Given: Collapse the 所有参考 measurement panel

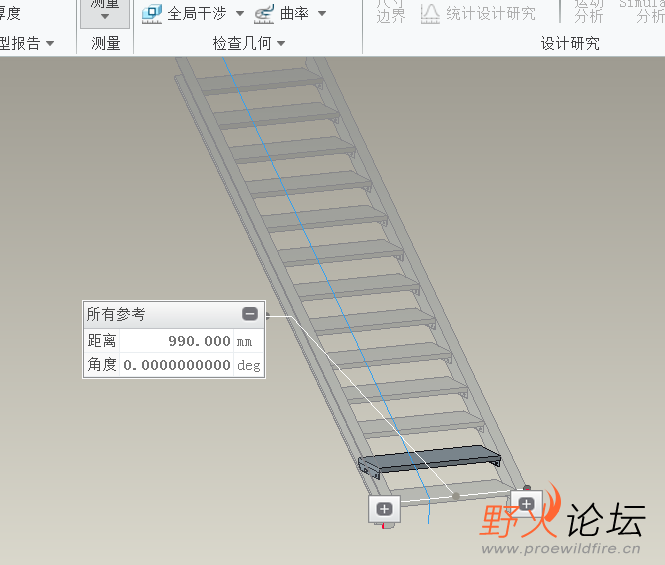Looking at the screenshot, I should coord(250,314).
